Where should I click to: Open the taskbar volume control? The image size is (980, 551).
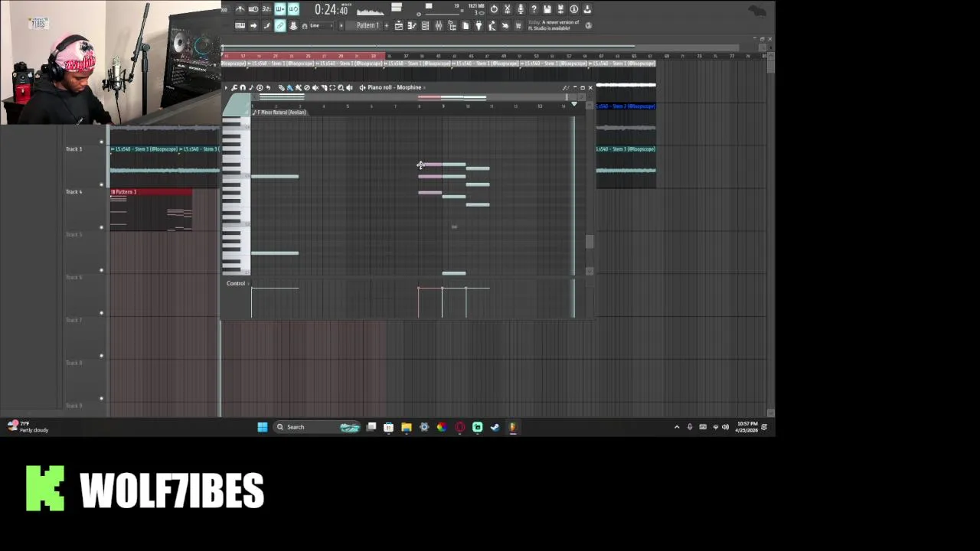click(726, 427)
